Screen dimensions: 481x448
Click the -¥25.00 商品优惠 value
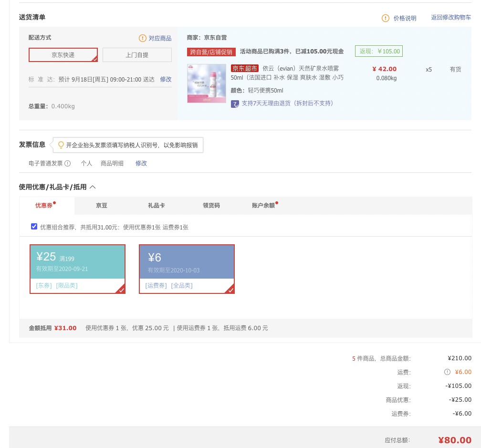[460, 399]
